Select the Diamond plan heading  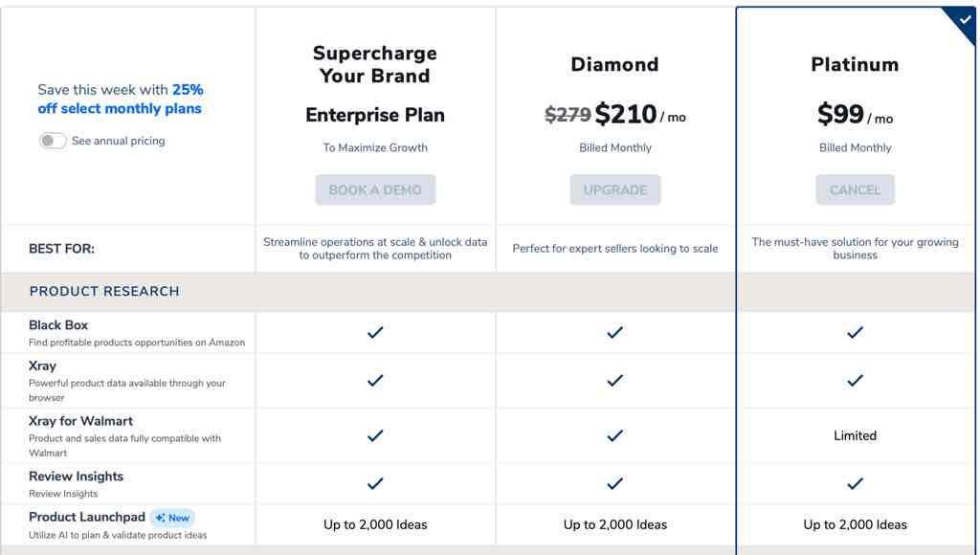pyautogui.click(x=615, y=64)
